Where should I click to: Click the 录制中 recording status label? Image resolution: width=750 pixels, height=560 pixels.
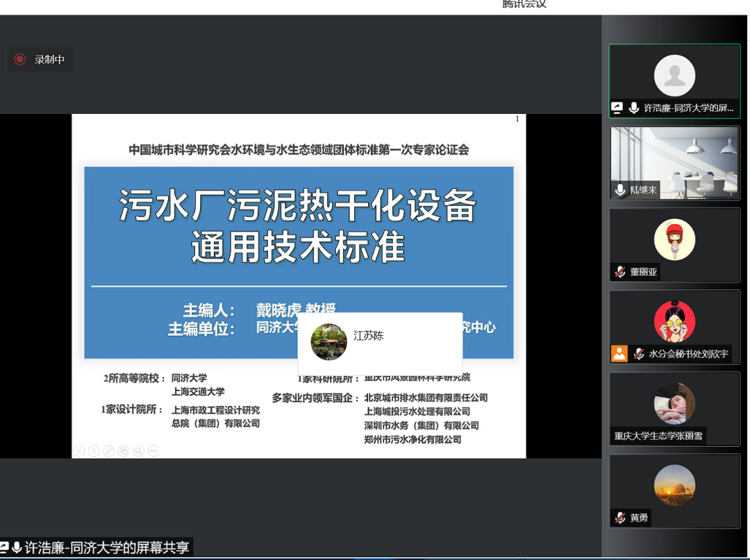pyautogui.click(x=49, y=60)
